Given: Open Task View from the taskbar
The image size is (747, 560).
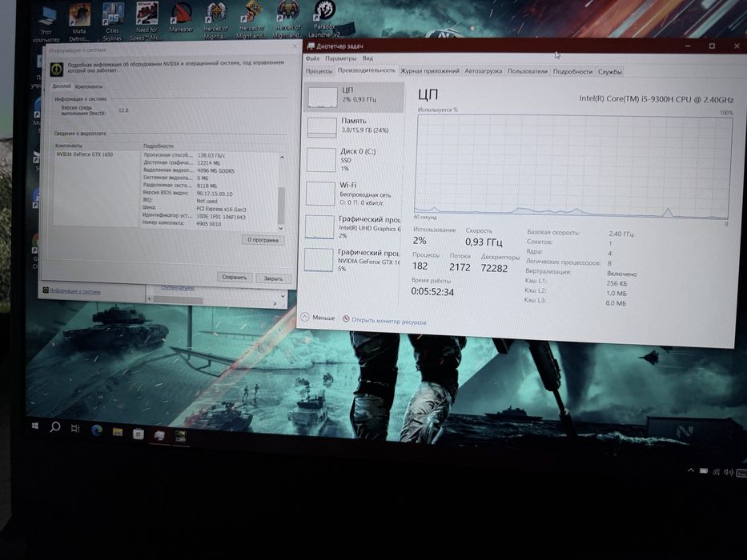Looking at the screenshot, I should (75, 428).
